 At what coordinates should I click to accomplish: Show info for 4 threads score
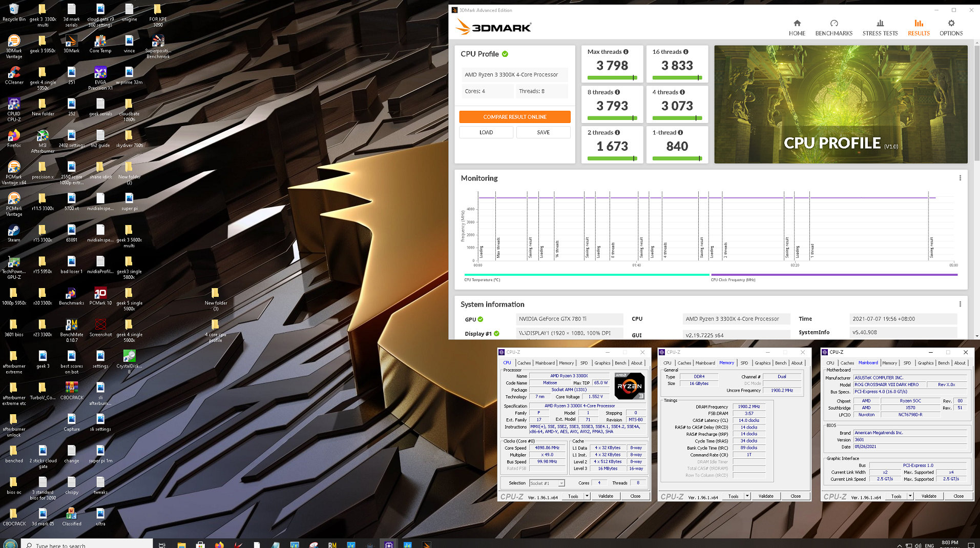click(x=682, y=92)
